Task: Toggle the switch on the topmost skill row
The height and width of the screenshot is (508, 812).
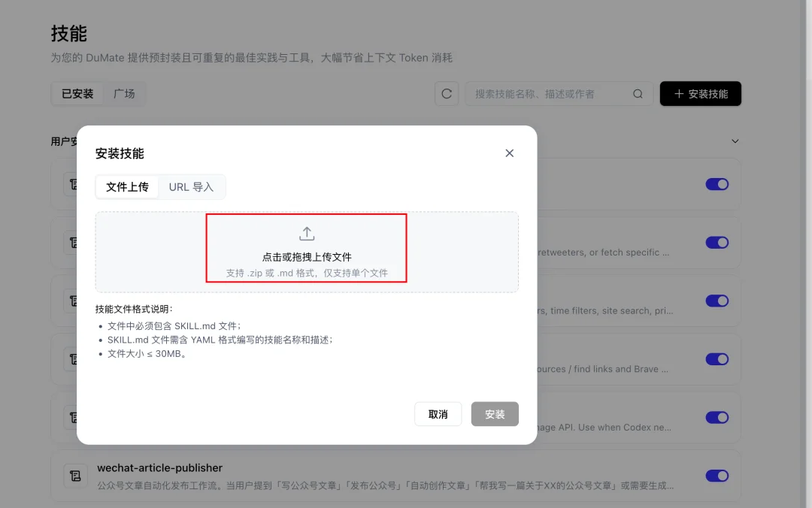Action: pos(717,184)
